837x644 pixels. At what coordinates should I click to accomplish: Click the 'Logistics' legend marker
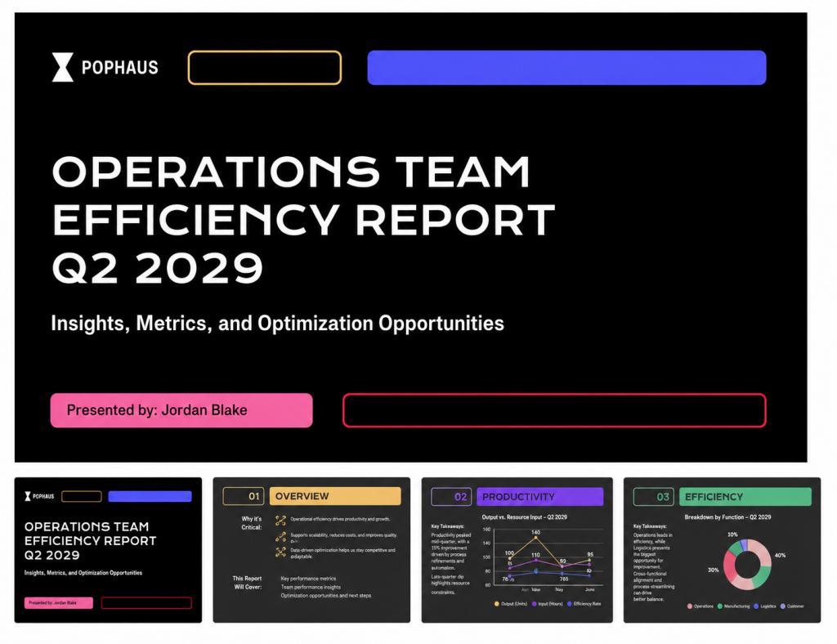pyautogui.click(x=756, y=606)
